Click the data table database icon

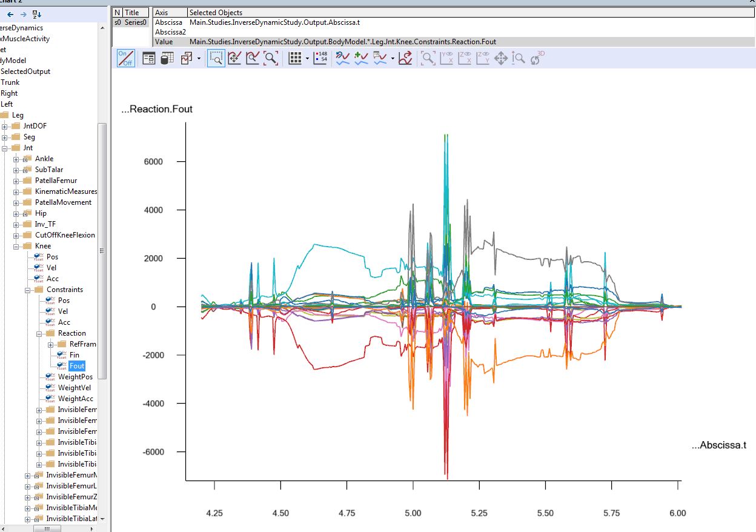coord(167,58)
